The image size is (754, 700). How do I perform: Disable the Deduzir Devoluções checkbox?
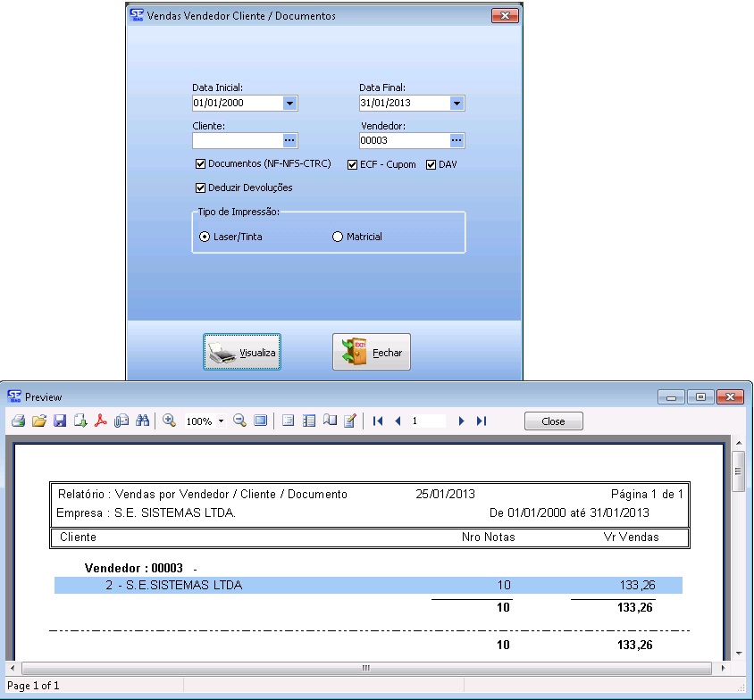(x=200, y=187)
